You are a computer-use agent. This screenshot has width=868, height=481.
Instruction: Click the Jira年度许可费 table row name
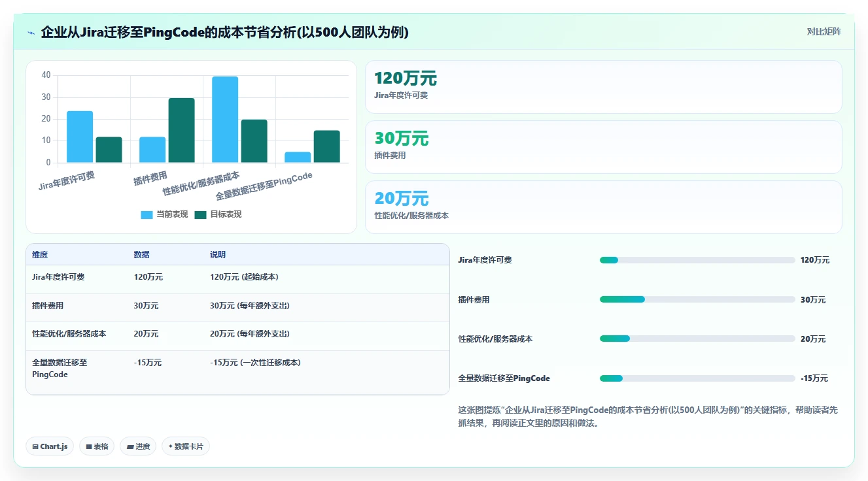(58, 277)
